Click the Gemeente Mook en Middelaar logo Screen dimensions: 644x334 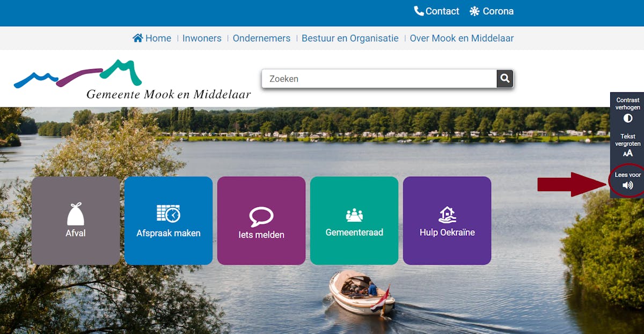(x=131, y=81)
